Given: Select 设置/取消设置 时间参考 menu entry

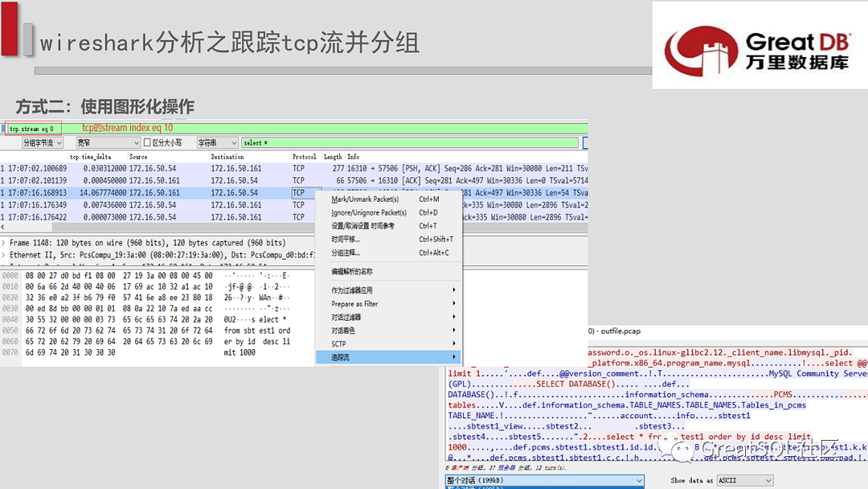Looking at the screenshot, I should click(x=388, y=226).
